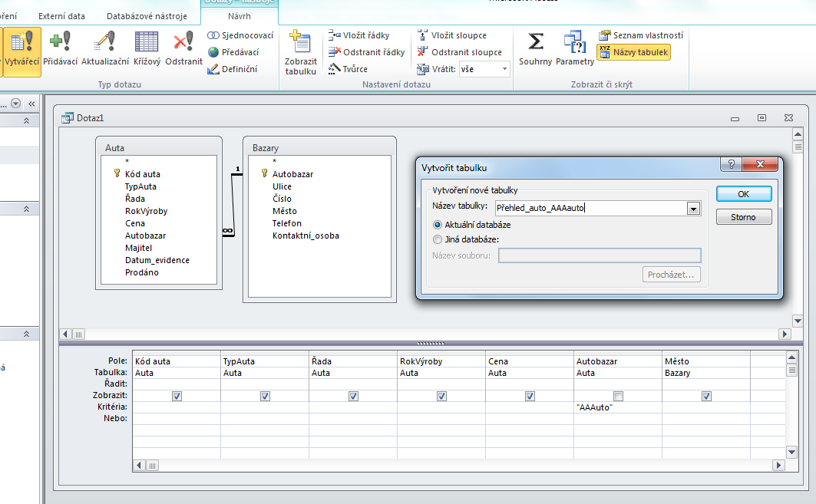Screen dimensions: 816x504
Task: Toggle Zobrazit checkbox for Řada
Action: point(353,397)
